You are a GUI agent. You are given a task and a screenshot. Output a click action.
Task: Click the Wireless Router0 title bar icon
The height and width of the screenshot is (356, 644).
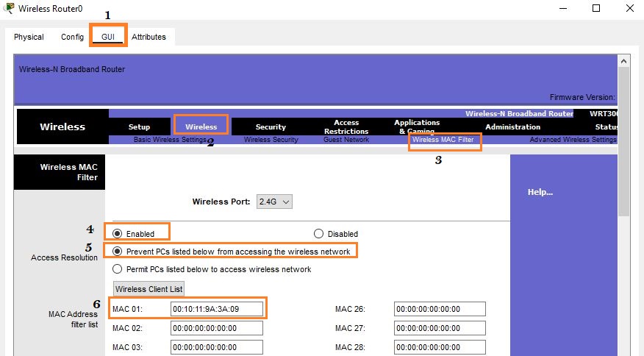click(8, 9)
